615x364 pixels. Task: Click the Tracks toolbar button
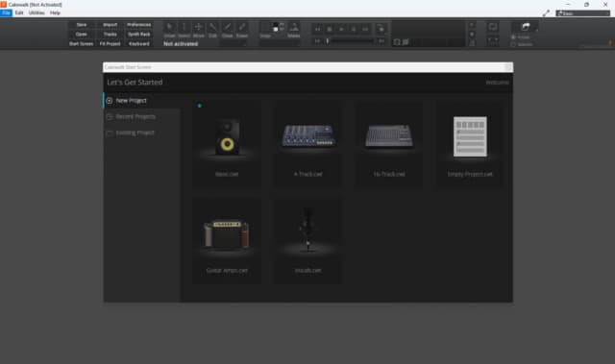coord(111,34)
